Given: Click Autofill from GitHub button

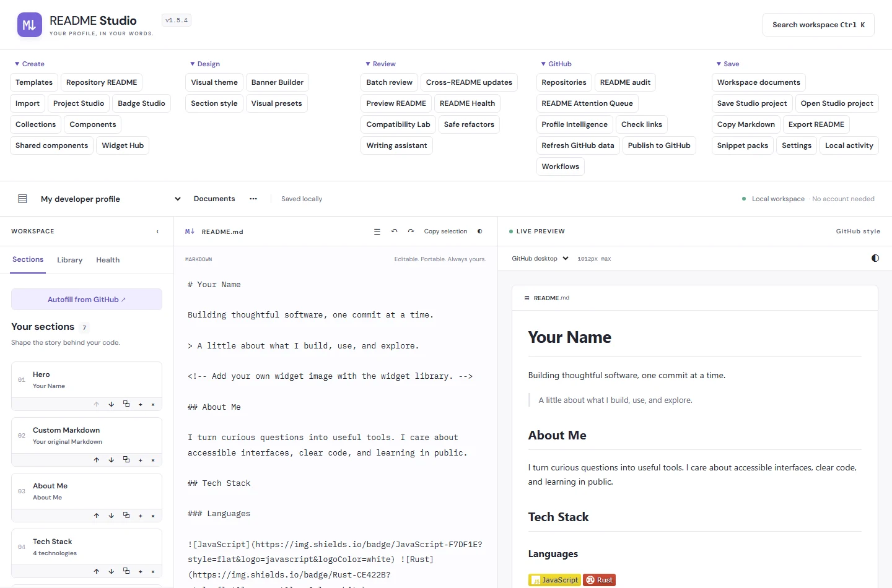Looking at the screenshot, I should coord(87,300).
